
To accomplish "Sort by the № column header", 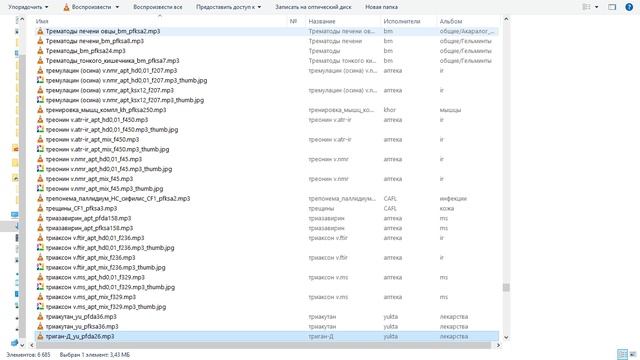I will (x=293, y=21).
